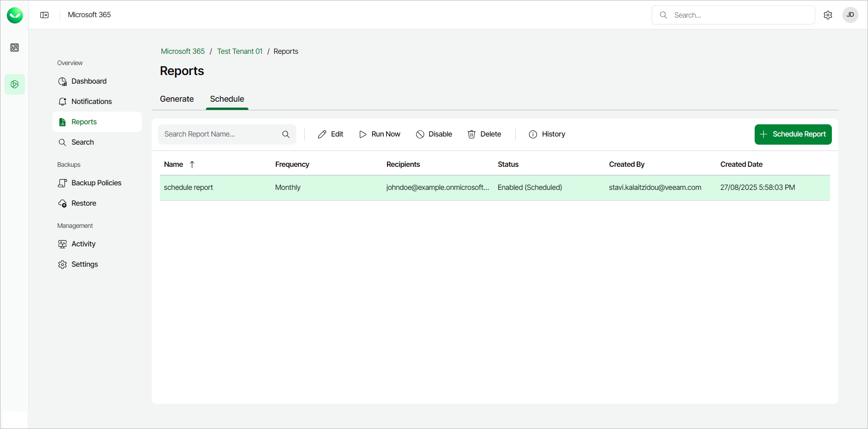
Task: Click the Notifications bell icon
Action: coord(62,102)
